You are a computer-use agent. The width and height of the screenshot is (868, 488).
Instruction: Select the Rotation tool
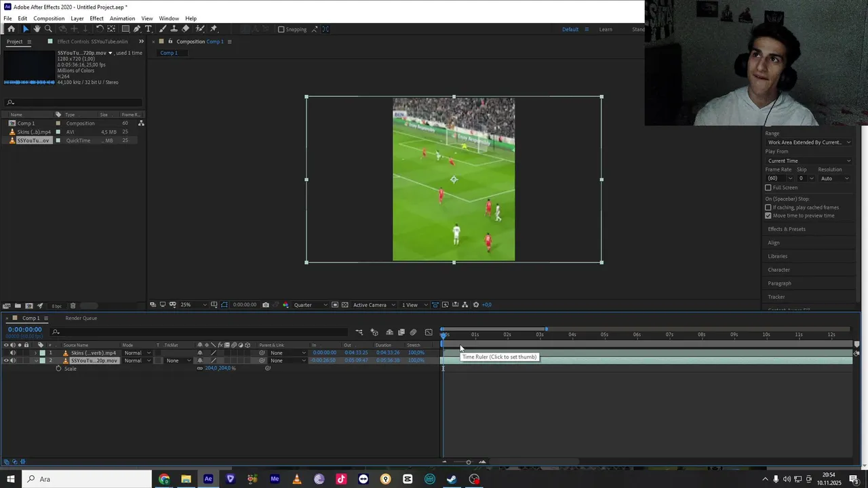pyautogui.click(x=100, y=29)
